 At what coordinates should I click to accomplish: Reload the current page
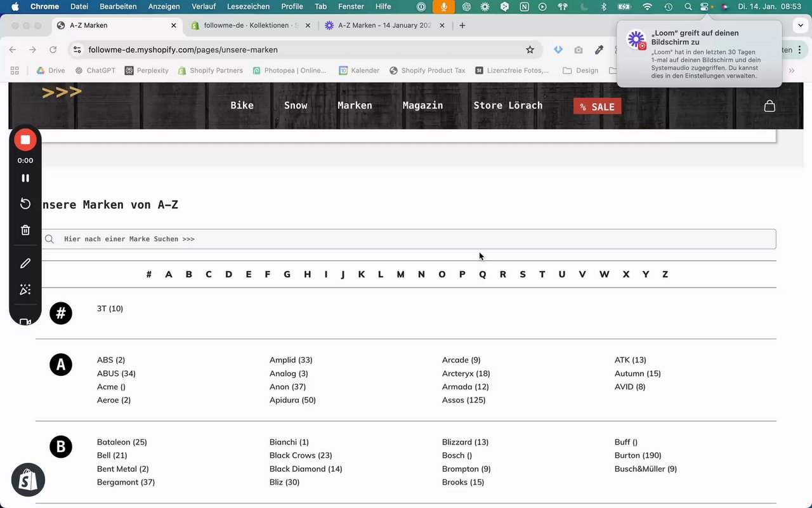tap(53, 50)
